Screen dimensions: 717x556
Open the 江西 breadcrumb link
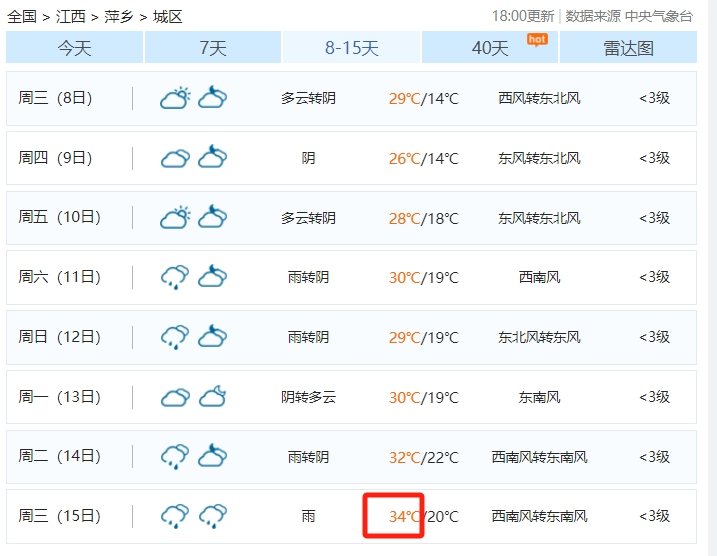[70, 17]
